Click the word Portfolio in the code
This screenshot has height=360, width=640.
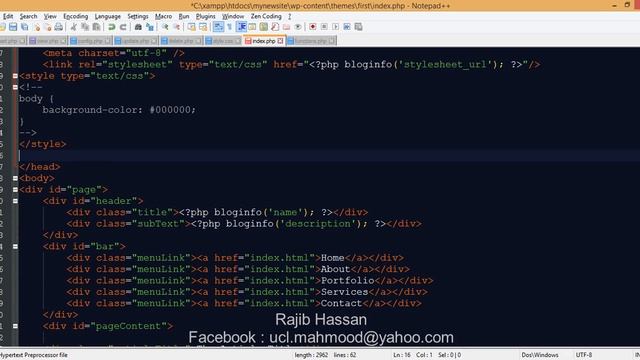point(347,280)
